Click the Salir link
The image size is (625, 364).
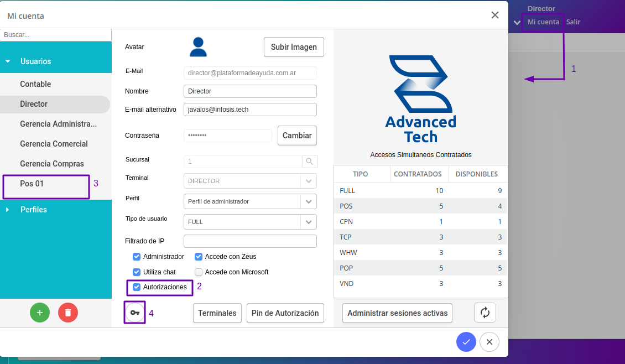573,22
